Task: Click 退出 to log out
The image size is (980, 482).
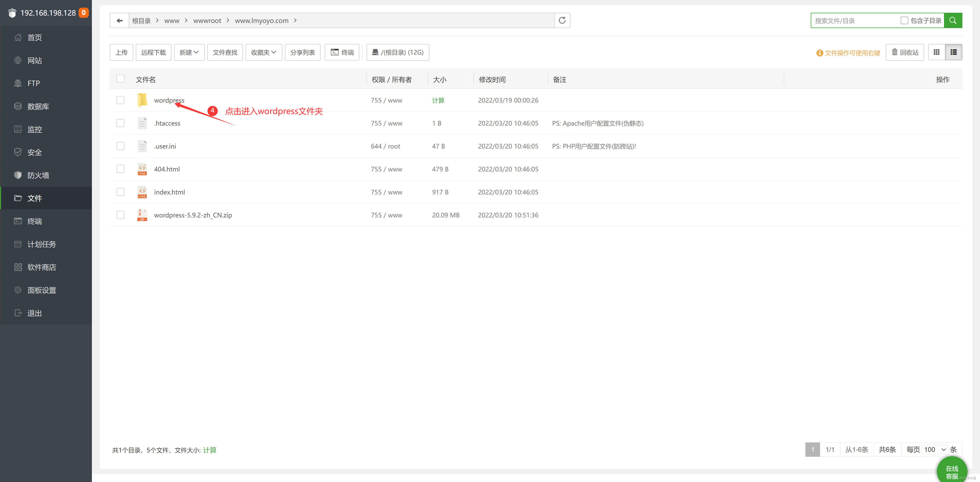Action: [46, 313]
